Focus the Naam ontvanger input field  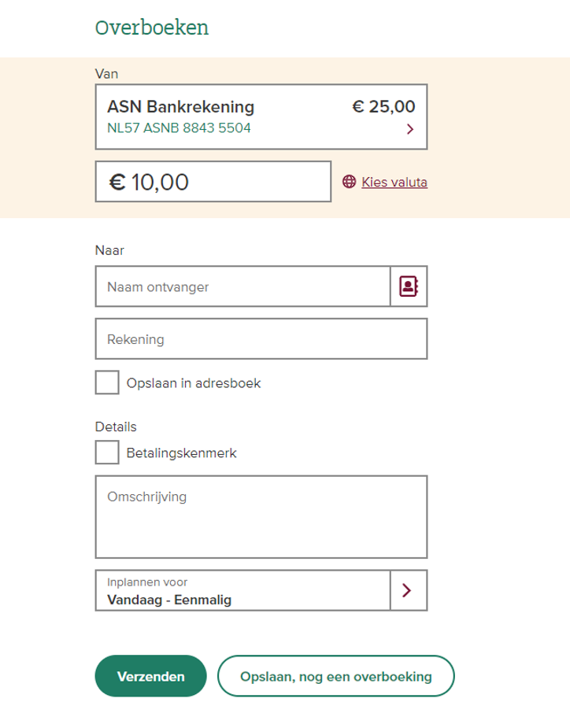click(242, 286)
